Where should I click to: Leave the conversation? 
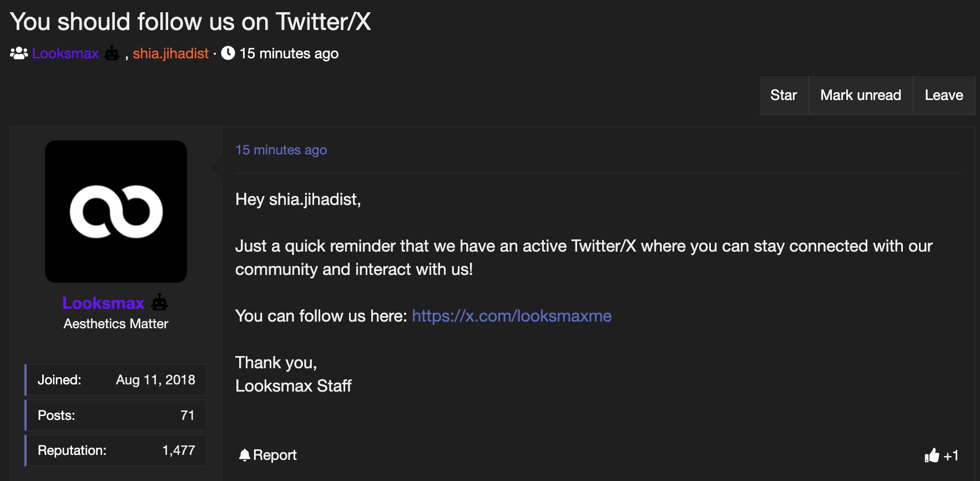[x=943, y=95]
